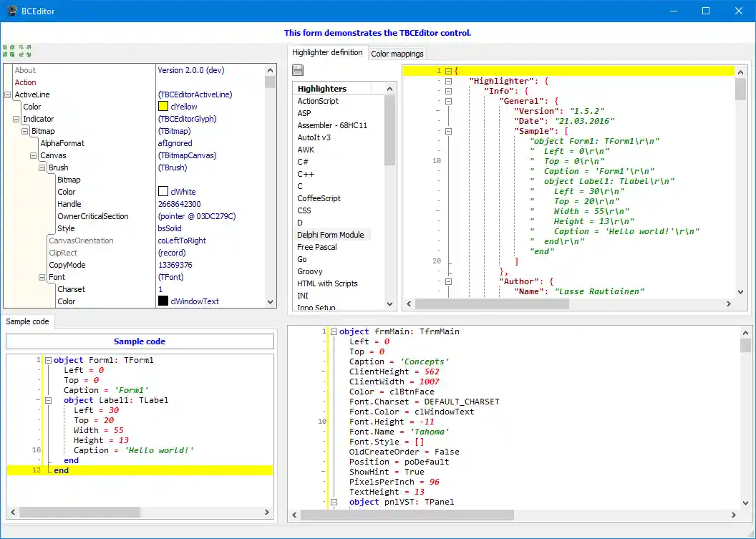Screen dimensions: 756x539
Task: Select Free Pascal highlighter
Action: (316, 247)
